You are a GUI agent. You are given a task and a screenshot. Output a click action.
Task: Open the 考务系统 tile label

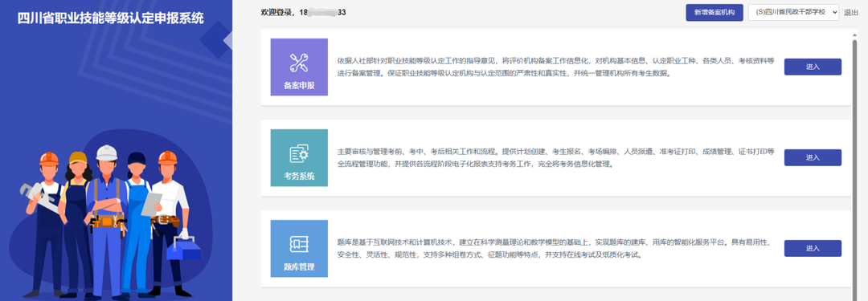(299, 177)
